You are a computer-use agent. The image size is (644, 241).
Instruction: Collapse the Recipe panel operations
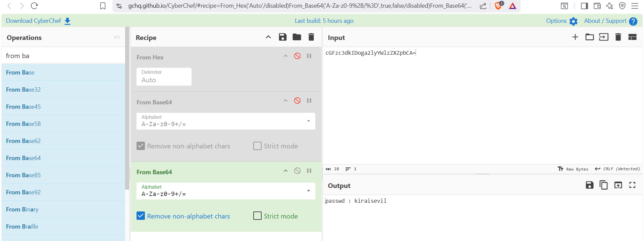click(x=268, y=37)
